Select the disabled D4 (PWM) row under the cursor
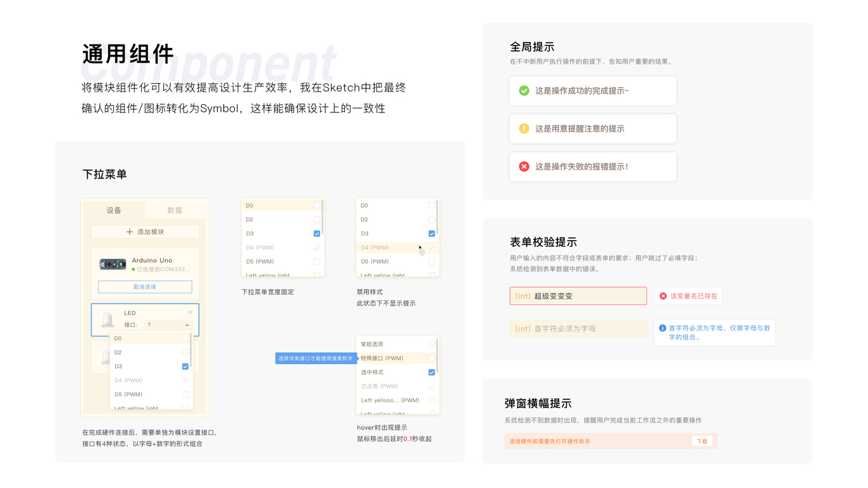 397,247
